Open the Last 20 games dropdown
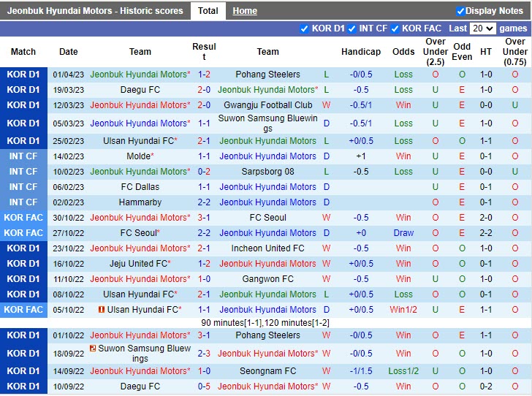 pos(482,28)
